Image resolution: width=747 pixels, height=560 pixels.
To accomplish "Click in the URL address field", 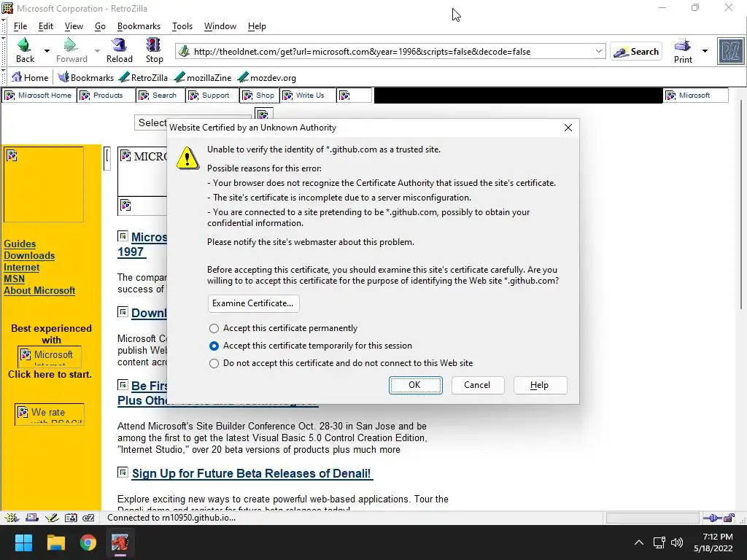I will pyautogui.click(x=392, y=52).
